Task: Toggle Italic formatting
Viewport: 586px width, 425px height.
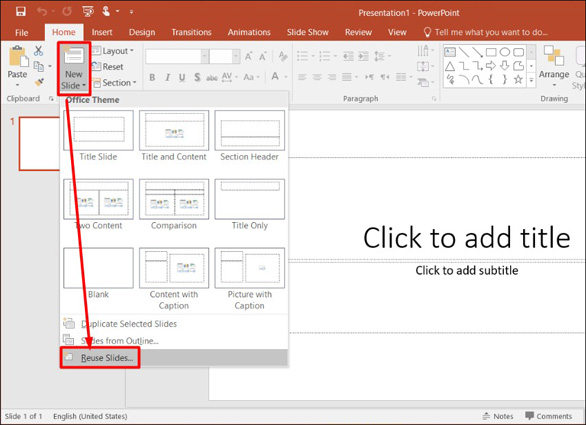Action: click(167, 77)
